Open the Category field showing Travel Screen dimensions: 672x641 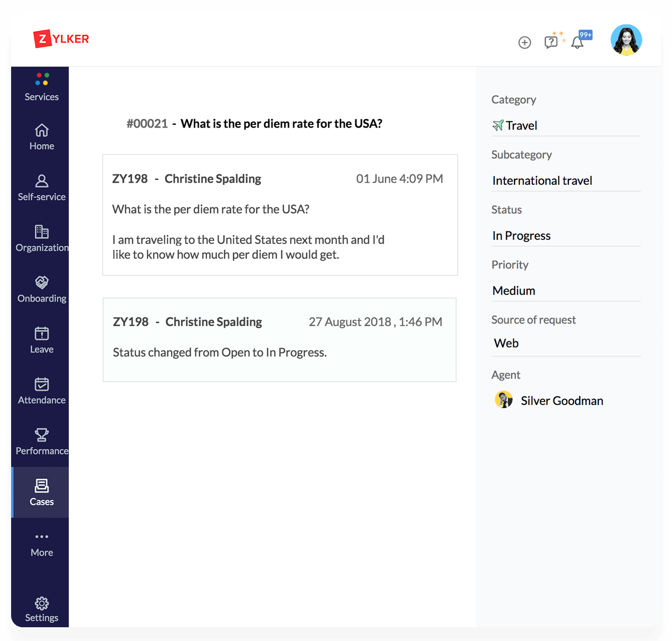click(x=566, y=125)
